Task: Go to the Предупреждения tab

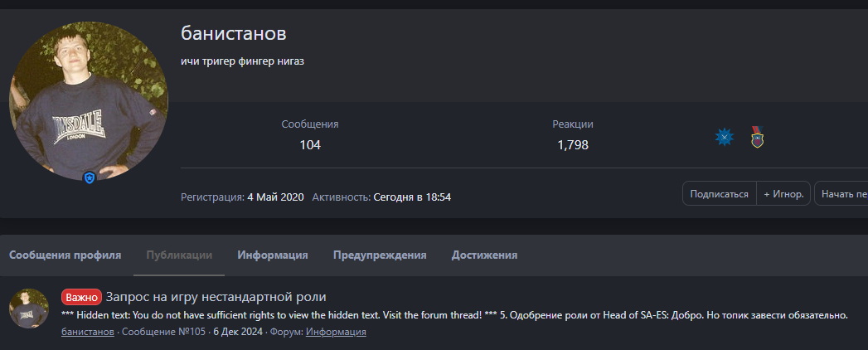Action: click(x=380, y=255)
